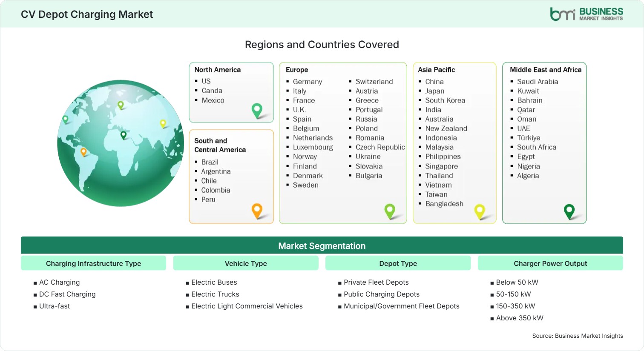Click the Peru entry
The height and width of the screenshot is (351, 644).
[x=208, y=200]
